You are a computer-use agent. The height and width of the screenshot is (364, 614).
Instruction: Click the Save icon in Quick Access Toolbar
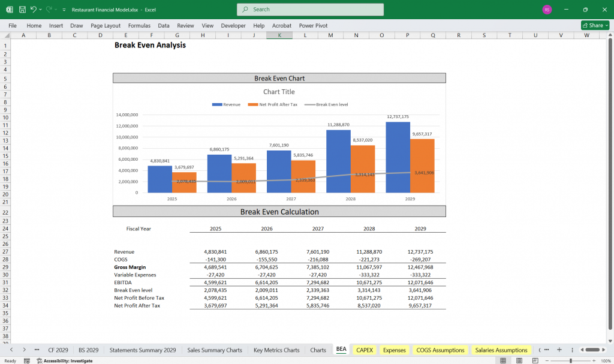click(22, 9)
